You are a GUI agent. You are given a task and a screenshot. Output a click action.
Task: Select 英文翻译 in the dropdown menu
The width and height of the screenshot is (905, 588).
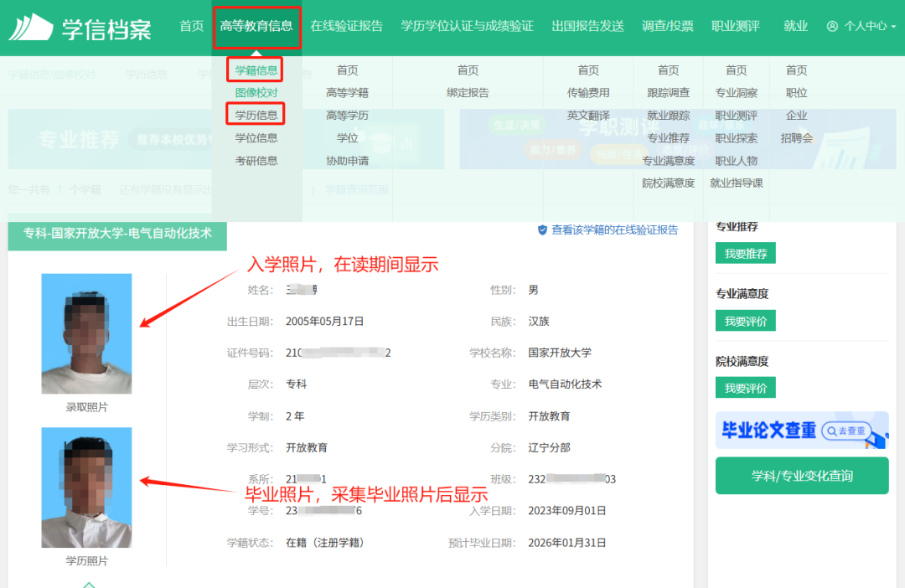pos(588,116)
